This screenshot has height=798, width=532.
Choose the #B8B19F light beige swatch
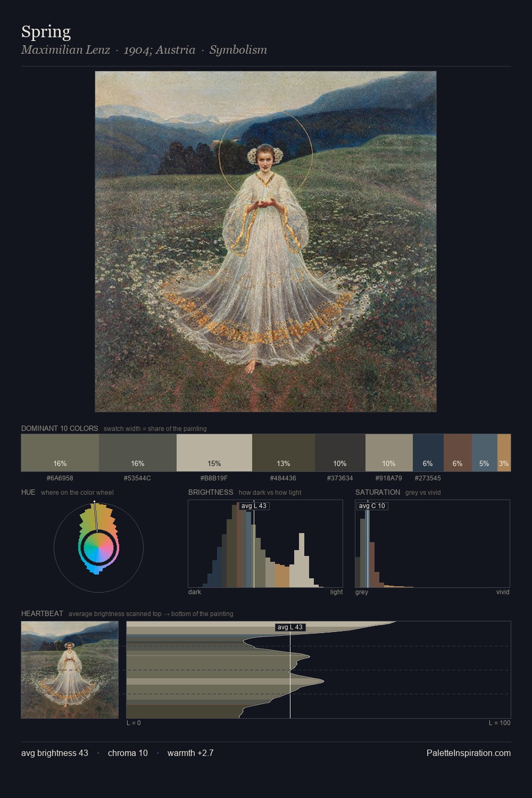click(x=214, y=453)
